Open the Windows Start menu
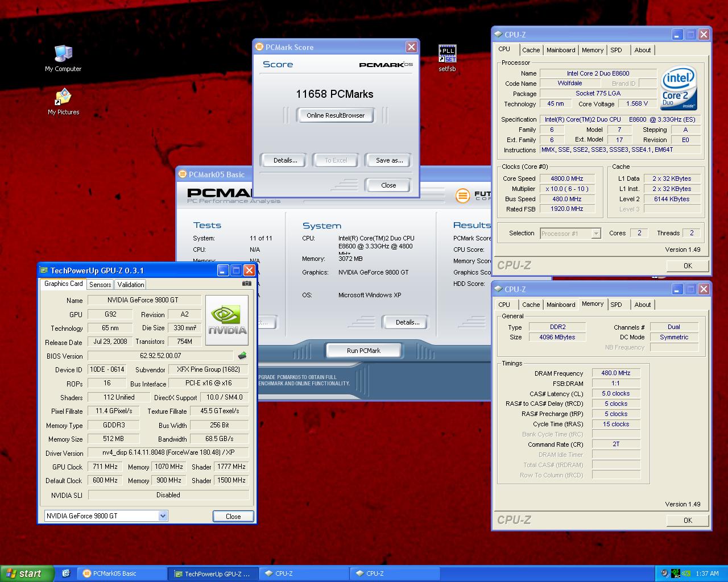Viewport: 728px width, 582px height. [27, 573]
